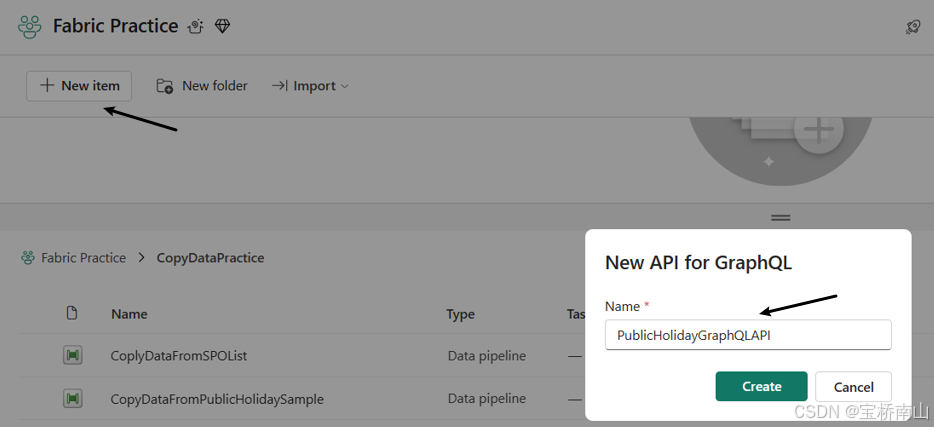Click Create in New API for GraphQL dialog
Viewport: 934px width, 427px height.
click(761, 387)
